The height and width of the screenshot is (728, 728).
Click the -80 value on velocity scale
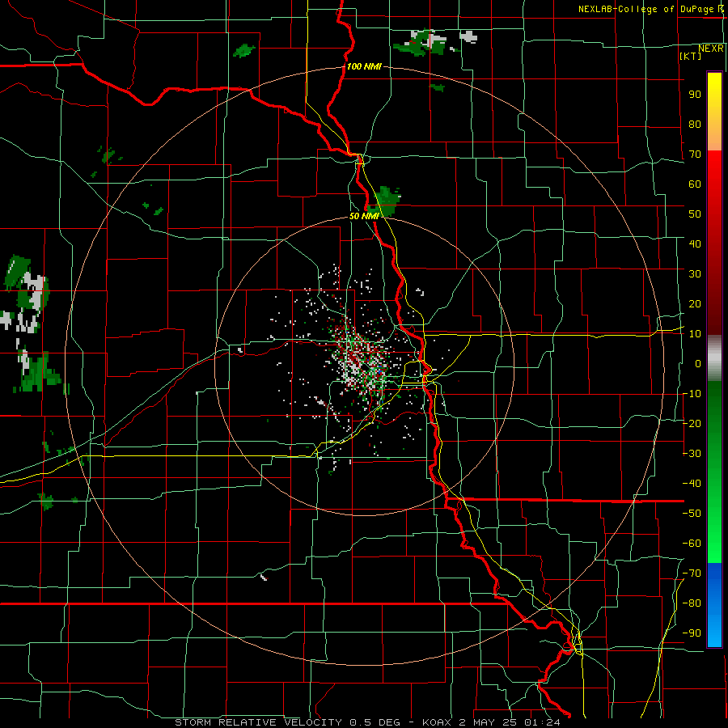coord(692,603)
